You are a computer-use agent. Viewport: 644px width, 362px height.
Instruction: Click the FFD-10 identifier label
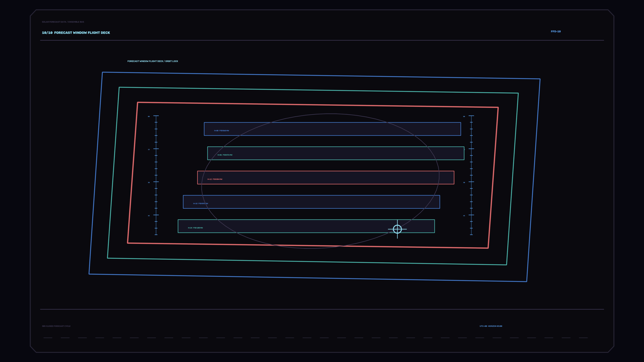pyautogui.click(x=555, y=32)
